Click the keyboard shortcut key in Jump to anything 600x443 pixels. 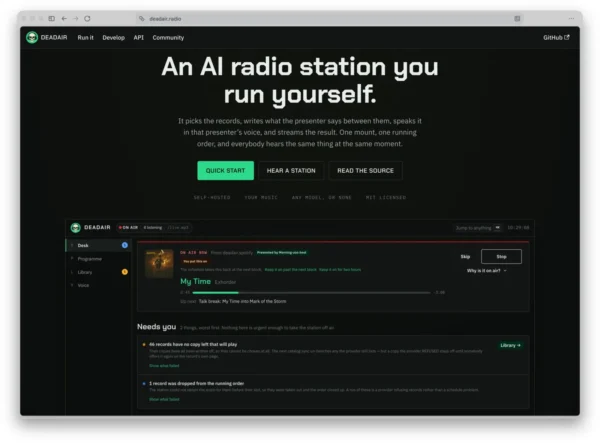(x=497, y=228)
